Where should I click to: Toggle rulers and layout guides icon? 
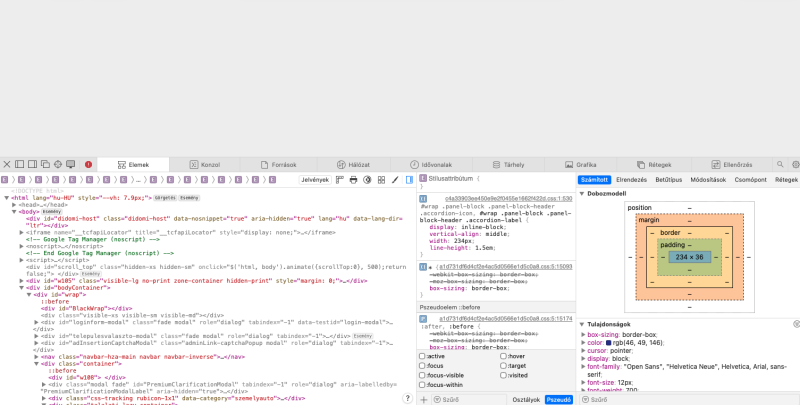point(340,180)
